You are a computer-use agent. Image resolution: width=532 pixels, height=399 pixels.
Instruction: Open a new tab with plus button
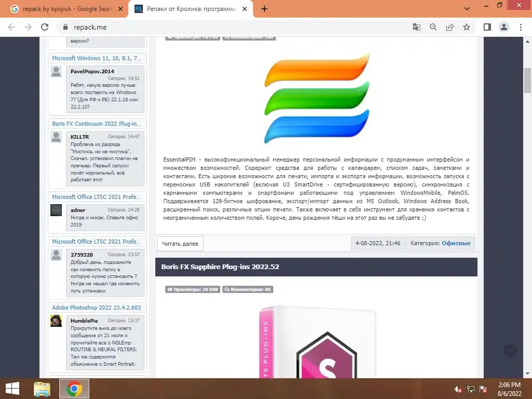(x=264, y=9)
